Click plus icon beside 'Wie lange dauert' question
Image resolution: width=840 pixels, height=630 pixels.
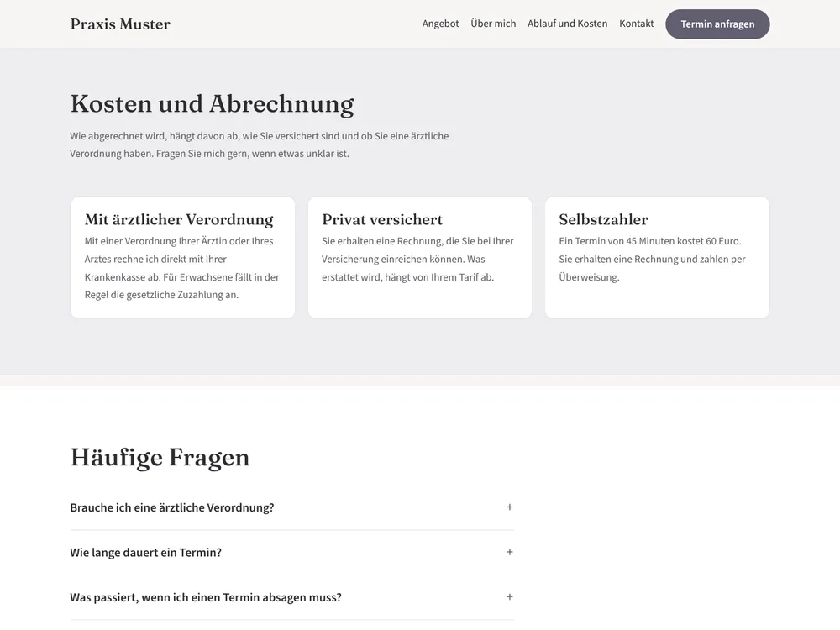click(510, 552)
